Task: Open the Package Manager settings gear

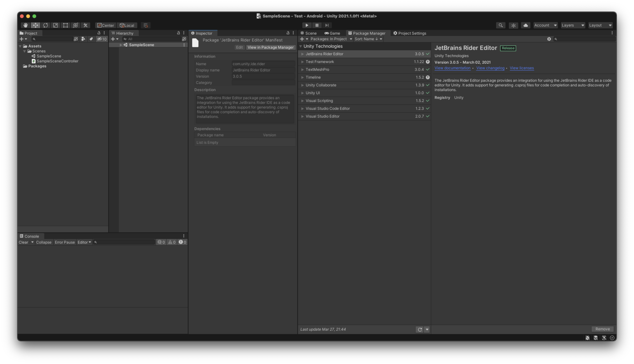Action: point(549,39)
